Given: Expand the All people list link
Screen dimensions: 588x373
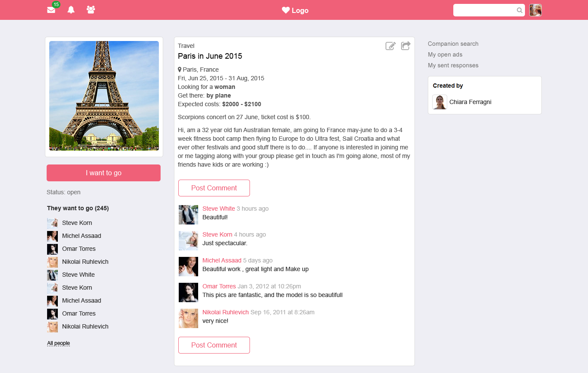Looking at the screenshot, I should (58, 343).
